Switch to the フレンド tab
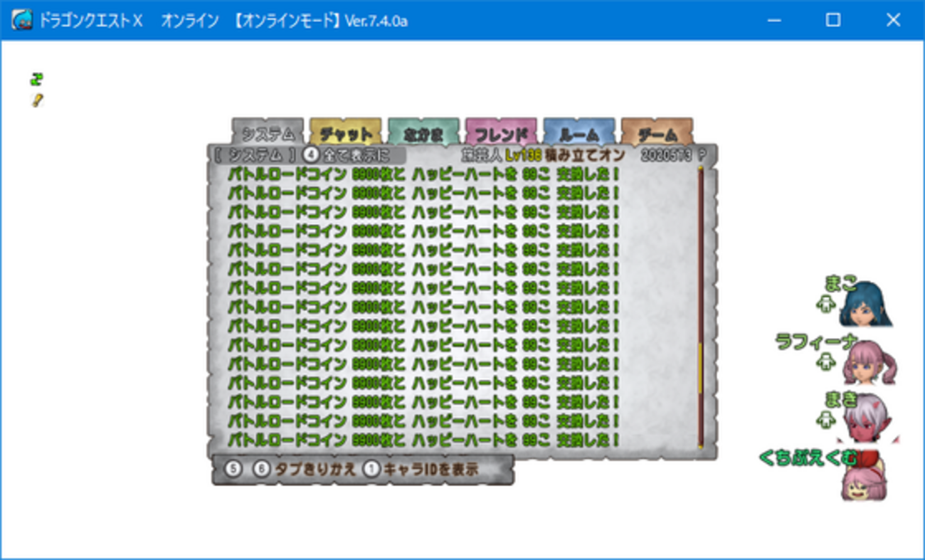This screenshot has height=560, width=925. click(x=502, y=131)
